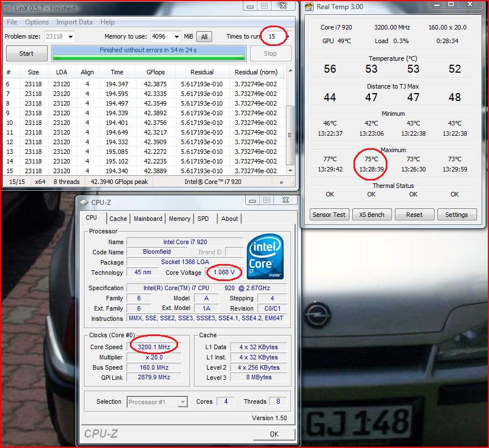
Task: Click the Real Temp title bar icon
Action: point(309,7)
